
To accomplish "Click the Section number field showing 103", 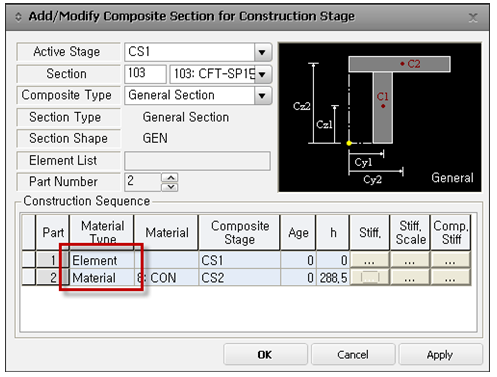I will coord(145,74).
